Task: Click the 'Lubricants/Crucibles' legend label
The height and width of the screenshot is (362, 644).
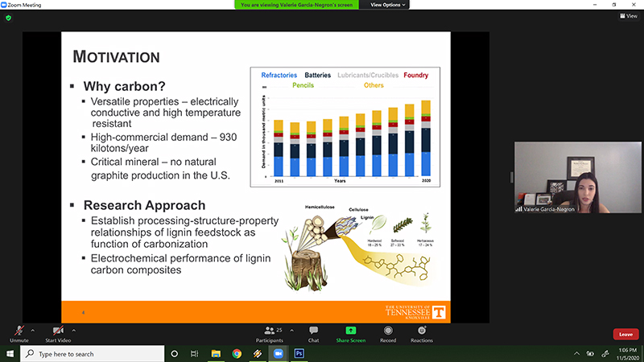Action: pyautogui.click(x=368, y=75)
